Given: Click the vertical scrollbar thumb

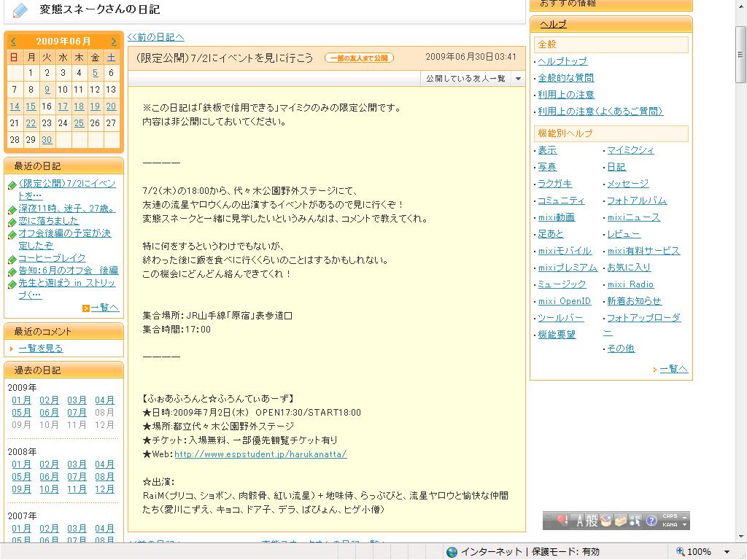Looking at the screenshot, I should coord(741,55).
